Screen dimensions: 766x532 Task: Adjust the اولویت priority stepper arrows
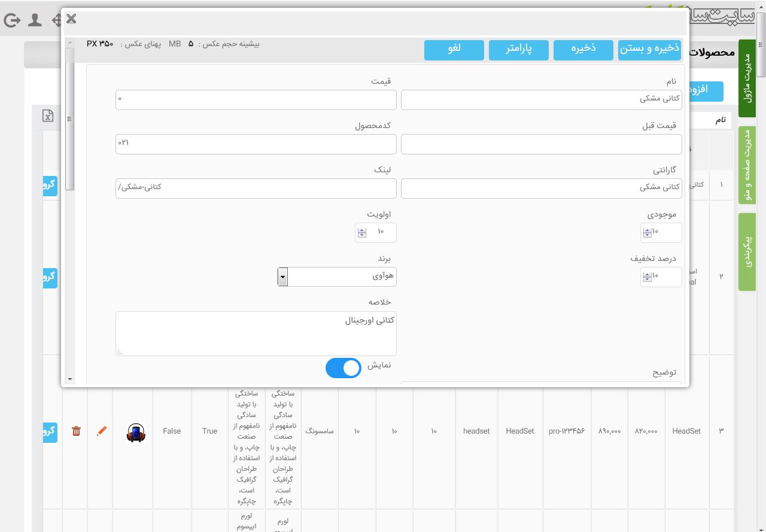362,233
